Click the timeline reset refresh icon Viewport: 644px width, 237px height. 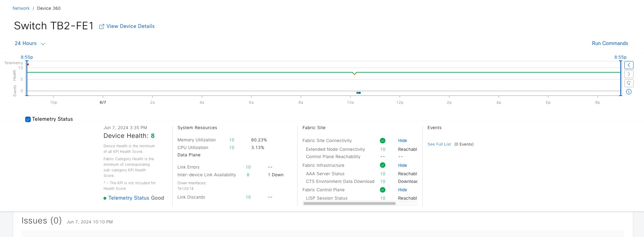[x=629, y=83]
